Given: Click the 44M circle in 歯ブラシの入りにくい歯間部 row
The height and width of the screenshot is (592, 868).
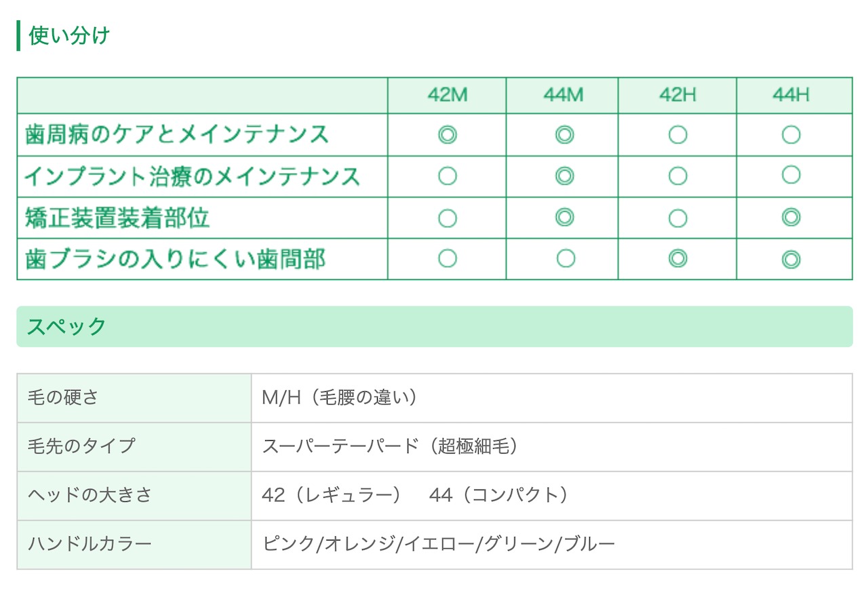Looking at the screenshot, I should [x=564, y=258].
